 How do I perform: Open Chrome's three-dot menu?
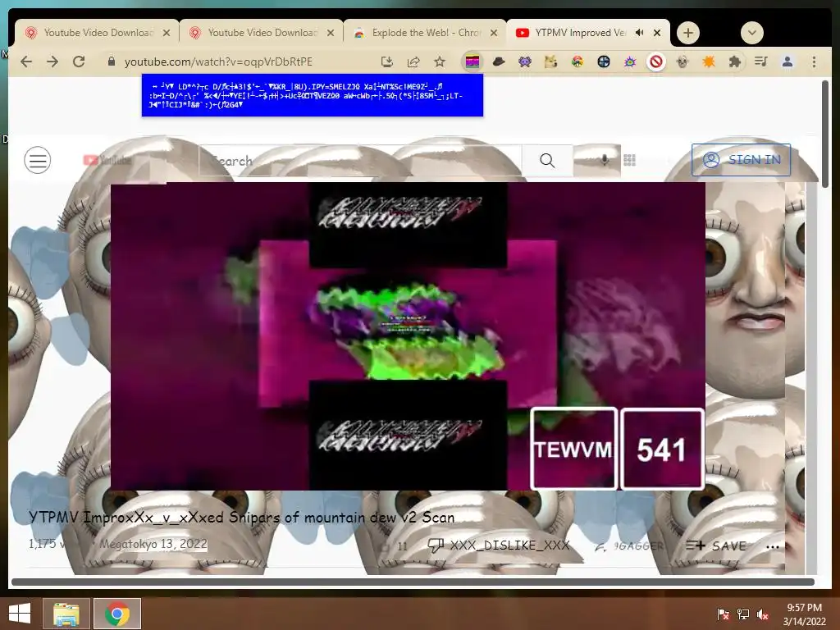tap(814, 62)
